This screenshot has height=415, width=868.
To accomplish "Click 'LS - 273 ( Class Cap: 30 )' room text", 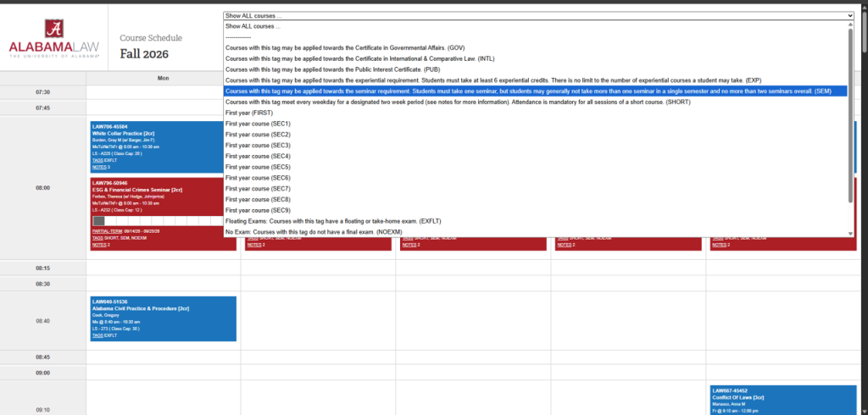I will (x=115, y=329).
